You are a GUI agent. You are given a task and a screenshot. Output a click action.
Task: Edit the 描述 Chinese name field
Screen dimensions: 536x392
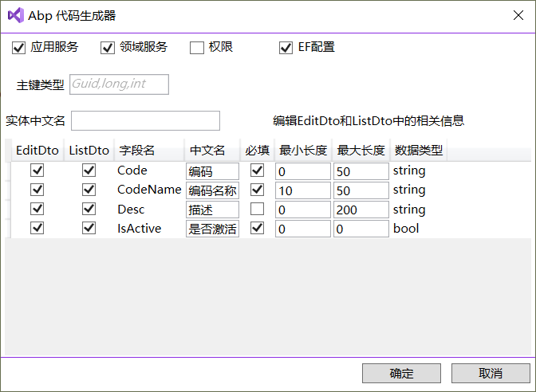click(x=212, y=210)
